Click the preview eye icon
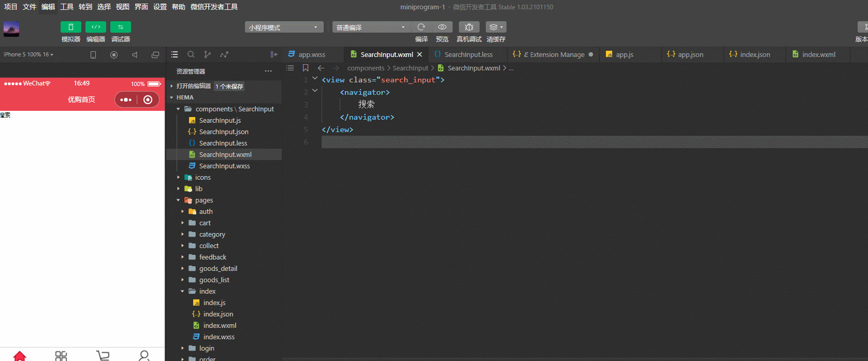 442,27
